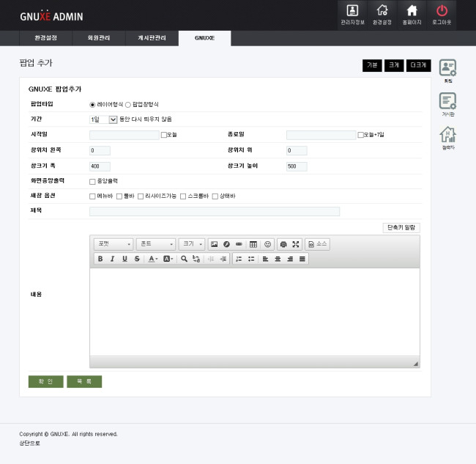Expand the 포맷 format dropdown

pyautogui.click(x=114, y=244)
